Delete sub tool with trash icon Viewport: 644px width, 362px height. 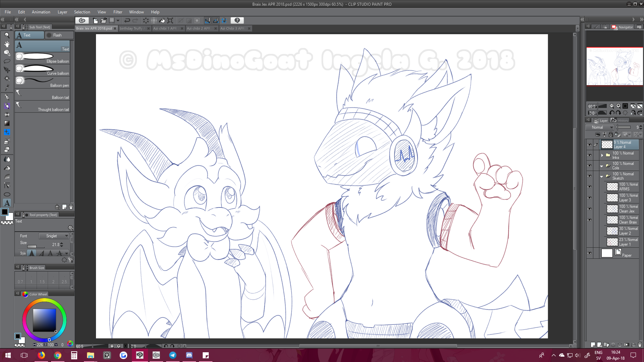[x=71, y=207]
